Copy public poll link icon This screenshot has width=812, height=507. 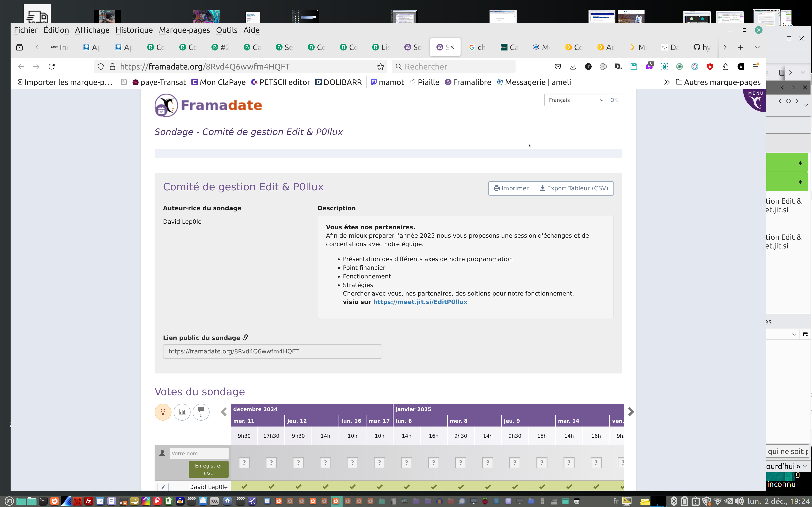point(245,337)
